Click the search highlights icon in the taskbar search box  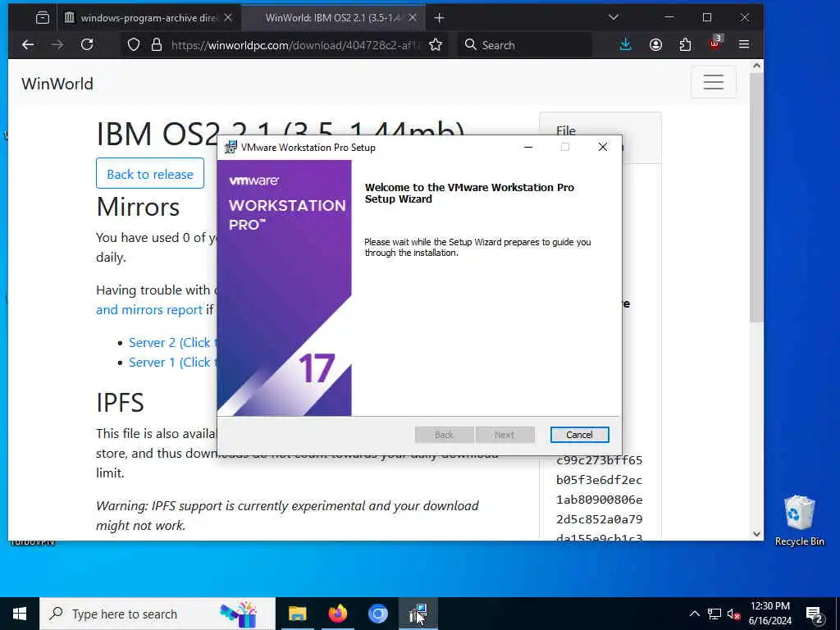pyautogui.click(x=239, y=614)
